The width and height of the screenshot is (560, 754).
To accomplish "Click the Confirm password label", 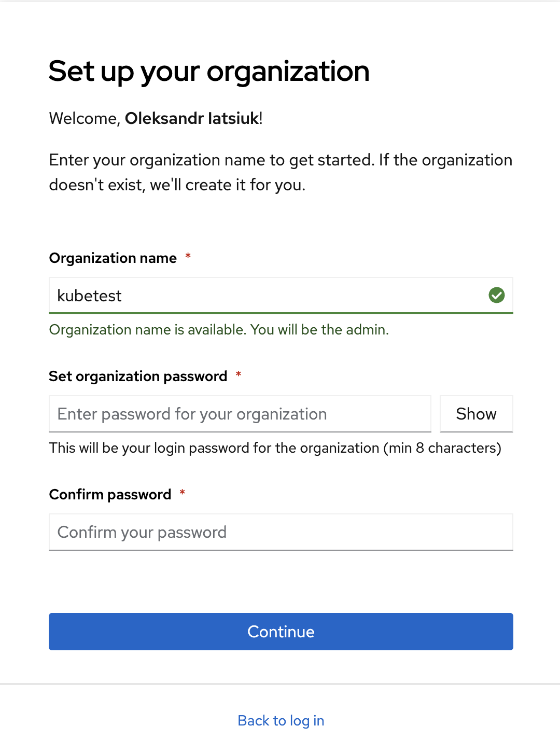I will pos(110,494).
